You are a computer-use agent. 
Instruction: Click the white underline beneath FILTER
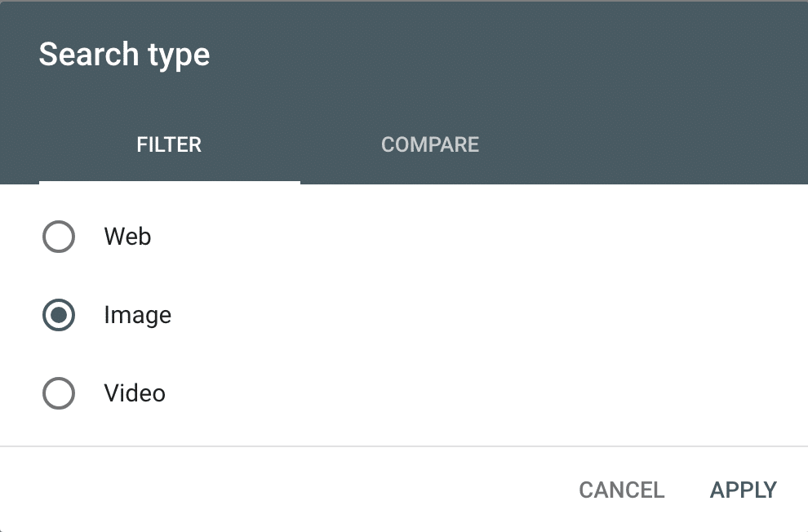[169, 182]
